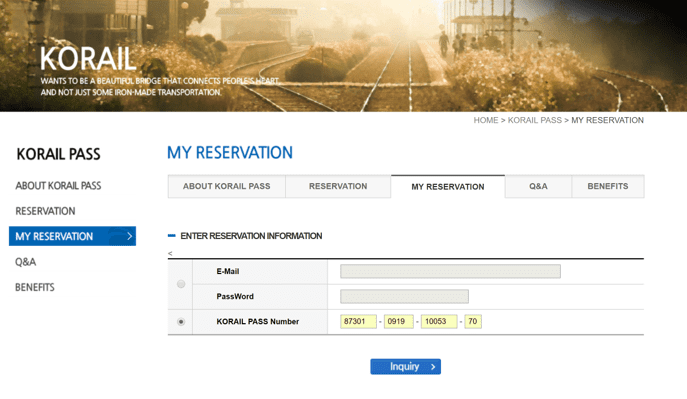The width and height of the screenshot is (687, 399).
Task: Go to ABOUT KORAIL PASS in sidebar
Action: [x=58, y=186]
